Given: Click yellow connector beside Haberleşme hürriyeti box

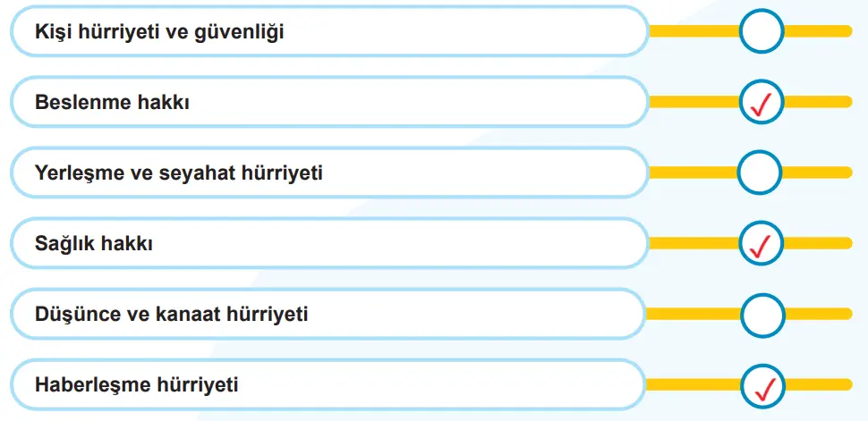Looking at the screenshot, I should tap(693, 386).
